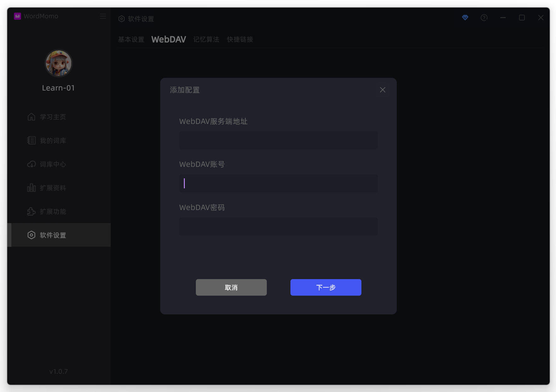The width and height of the screenshot is (556, 392).
Task: Open 词库中心 cloud download icon
Action: [31, 164]
